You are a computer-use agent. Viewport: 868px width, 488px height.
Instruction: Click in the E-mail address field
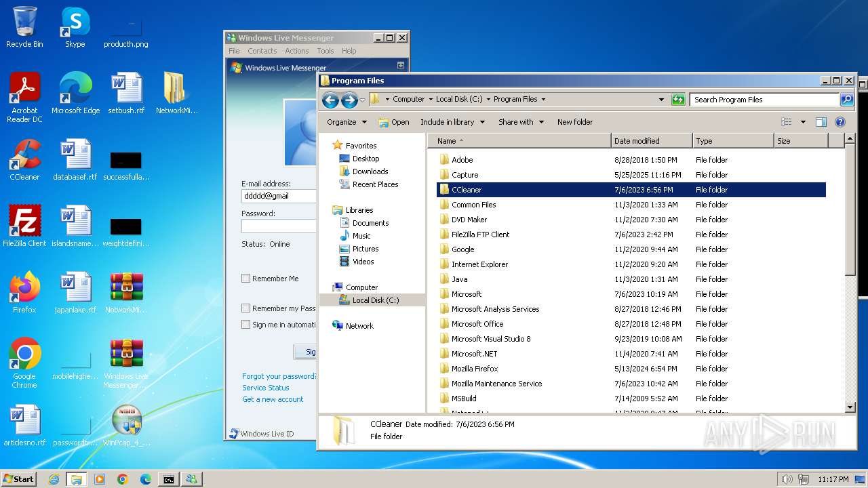pos(279,196)
